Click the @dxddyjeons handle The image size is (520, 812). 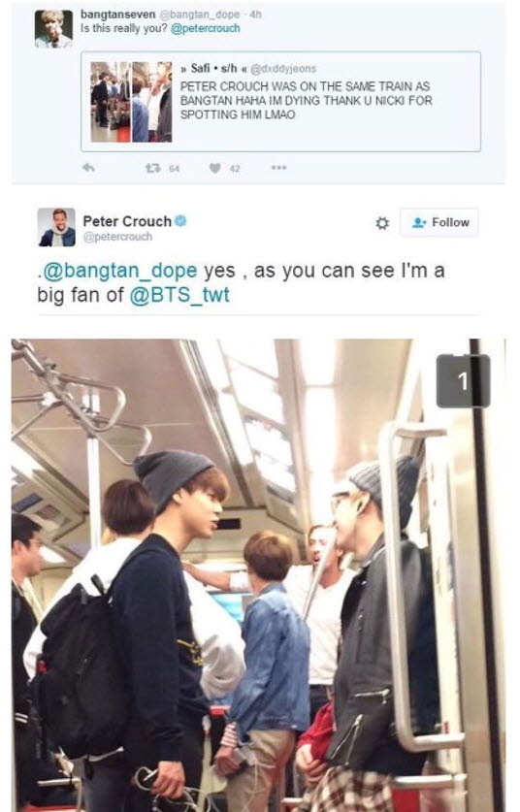pyautogui.click(x=282, y=68)
